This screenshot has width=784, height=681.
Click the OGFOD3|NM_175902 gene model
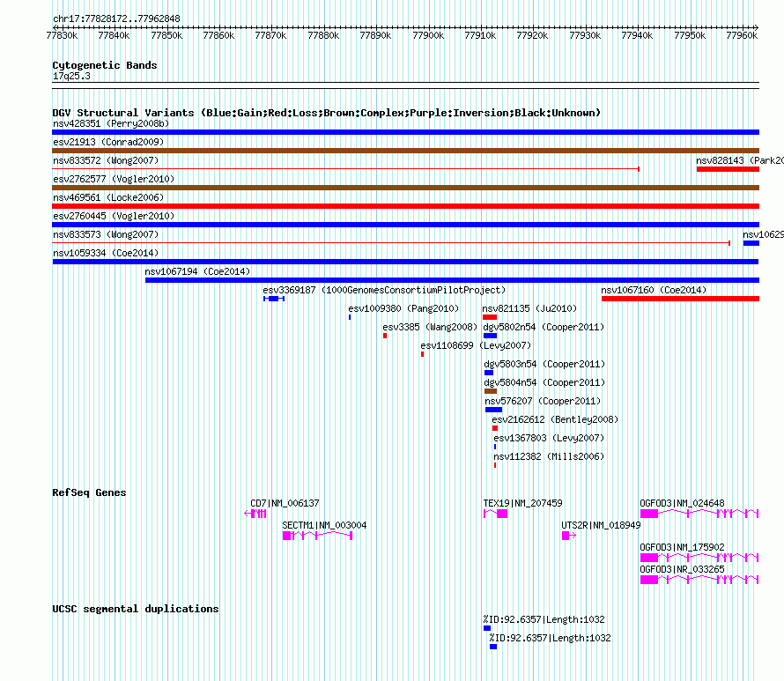[x=699, y=558]
